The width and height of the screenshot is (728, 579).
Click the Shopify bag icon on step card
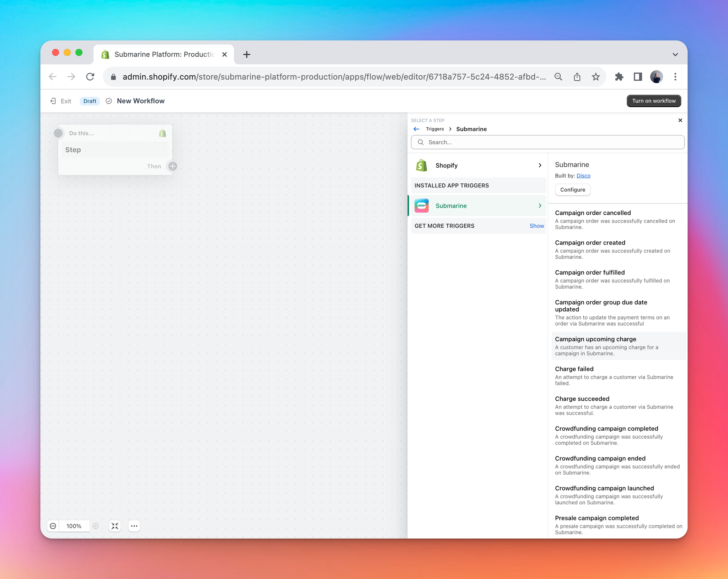[x=162, y=133]
